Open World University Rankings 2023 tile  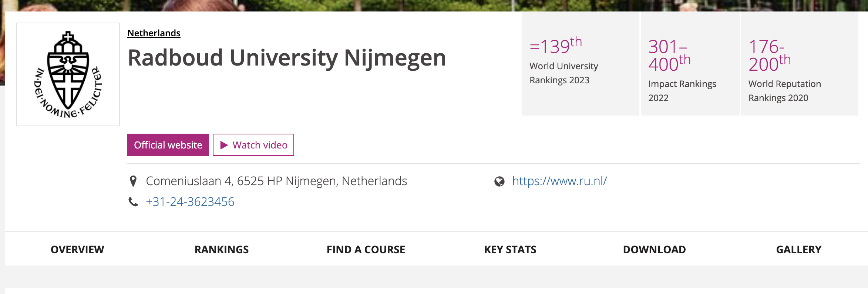click(580, 64)
